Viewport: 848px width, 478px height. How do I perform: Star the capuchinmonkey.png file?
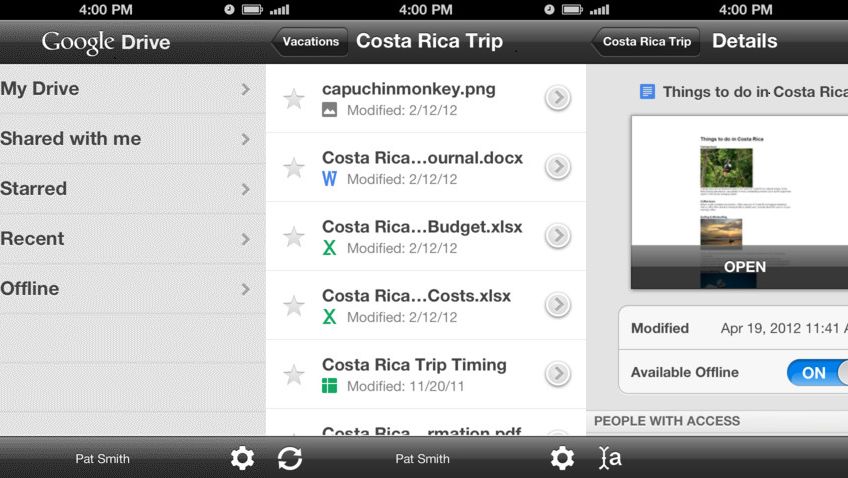coord(294,98)
